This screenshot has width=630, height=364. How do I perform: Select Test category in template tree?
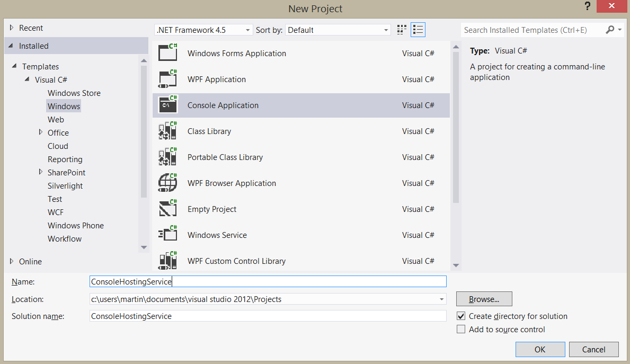[55, 199]
